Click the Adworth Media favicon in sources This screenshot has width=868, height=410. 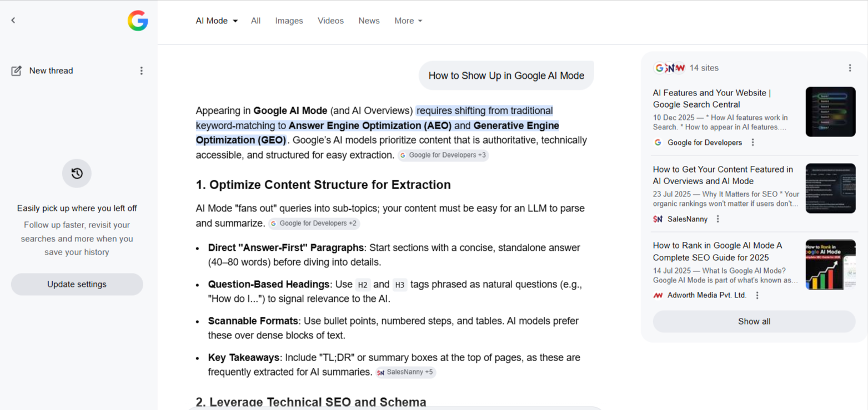tap(658, 295)
